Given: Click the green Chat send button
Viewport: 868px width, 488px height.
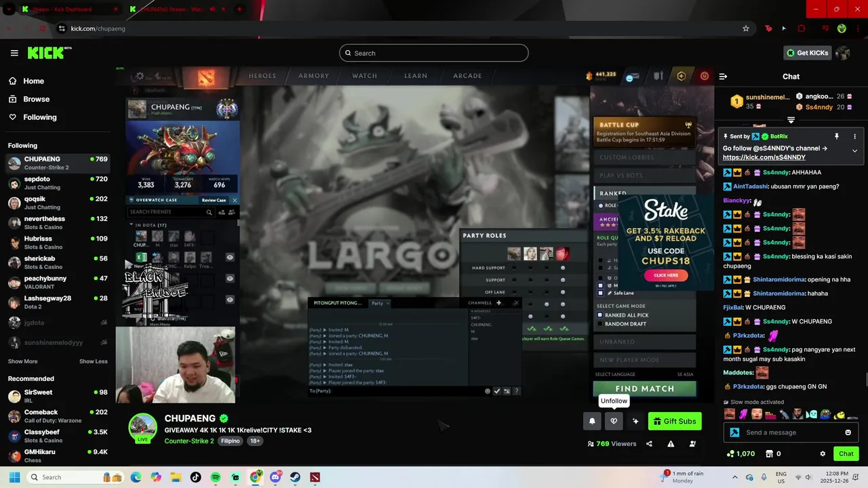Looking at the screenshot, I should [846, 453].
